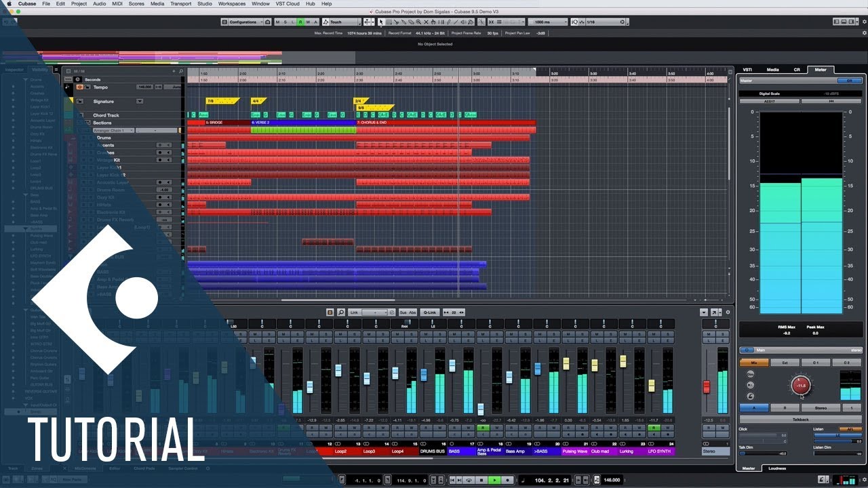Toggle global Write W automation button
Image resolution: width=868 pixels, height=488 pixels.
308,22
